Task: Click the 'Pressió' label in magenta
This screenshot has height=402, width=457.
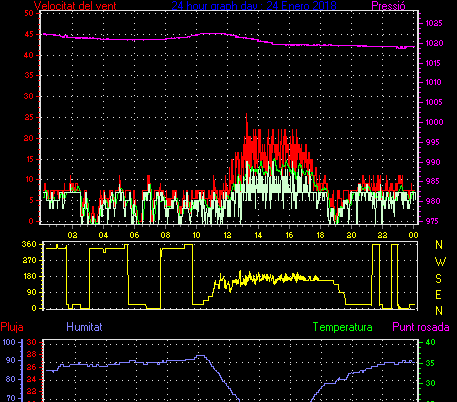Action: coord(388,6)
